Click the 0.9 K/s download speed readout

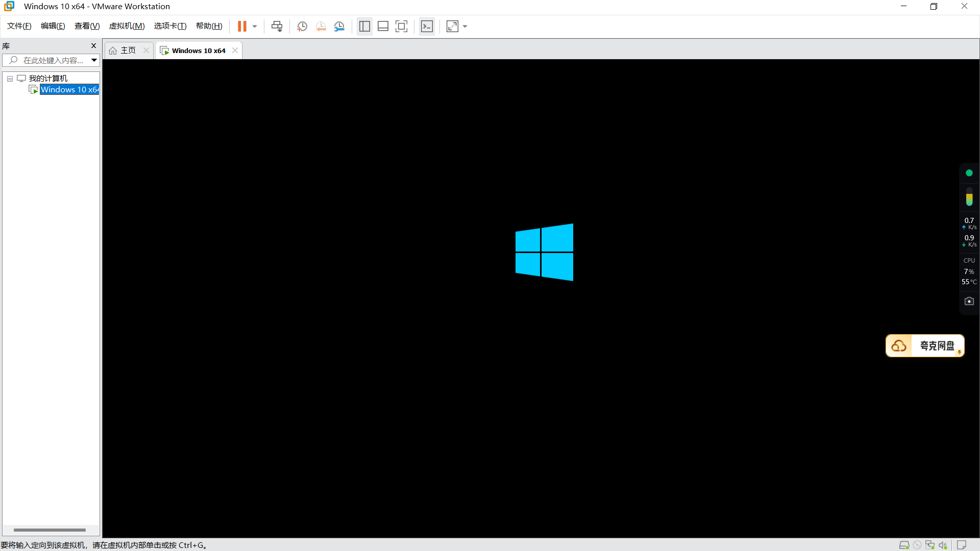tap(969, 241)
